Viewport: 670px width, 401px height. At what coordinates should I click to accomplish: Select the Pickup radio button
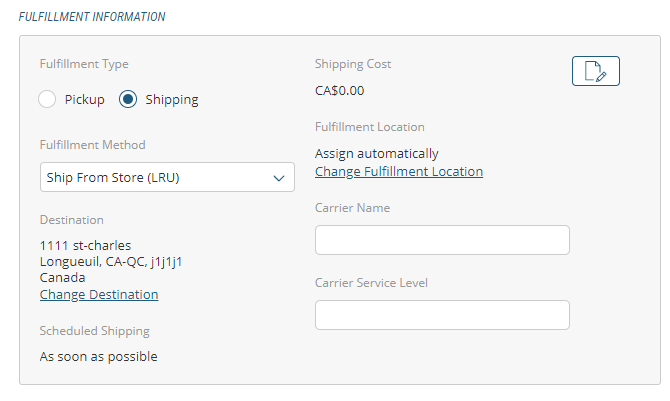point(47,99)
